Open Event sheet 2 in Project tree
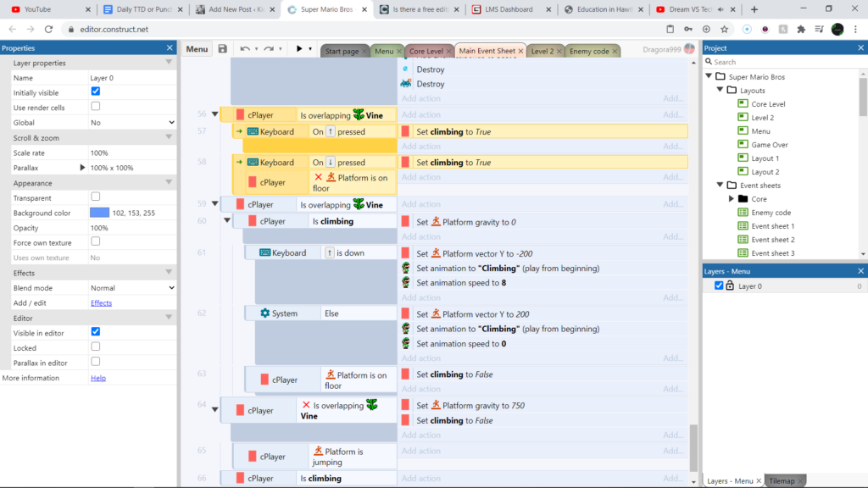The width and height of the screenshot is (868, 488). (773, 240)
